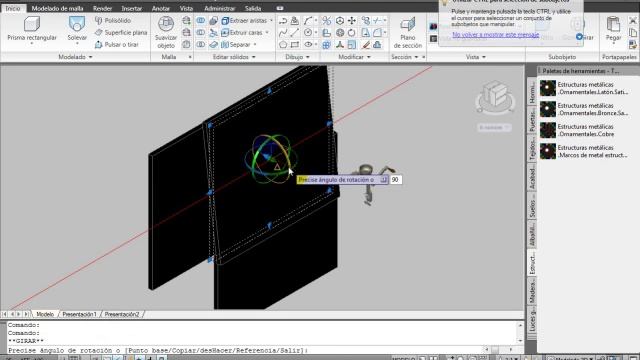Select Bronce Sa ornamental material
This screenshot has width=640, height=360.
(x=584, y=109)
